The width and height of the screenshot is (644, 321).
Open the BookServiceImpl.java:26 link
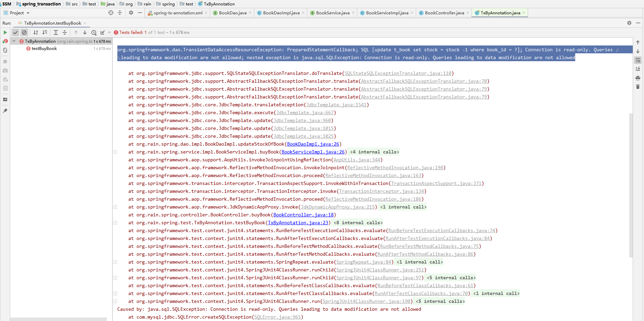click(313, 152)
